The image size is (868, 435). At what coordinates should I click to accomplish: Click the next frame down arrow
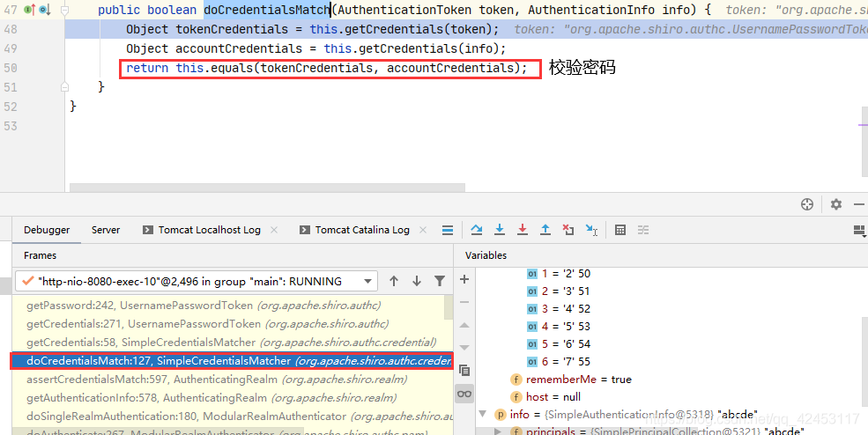coord(417,281)
